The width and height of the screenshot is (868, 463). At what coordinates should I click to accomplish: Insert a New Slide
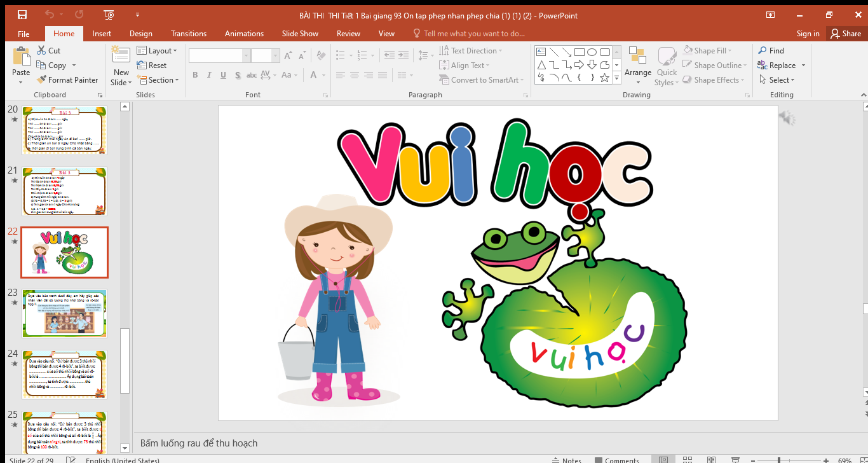pos(121,66)
